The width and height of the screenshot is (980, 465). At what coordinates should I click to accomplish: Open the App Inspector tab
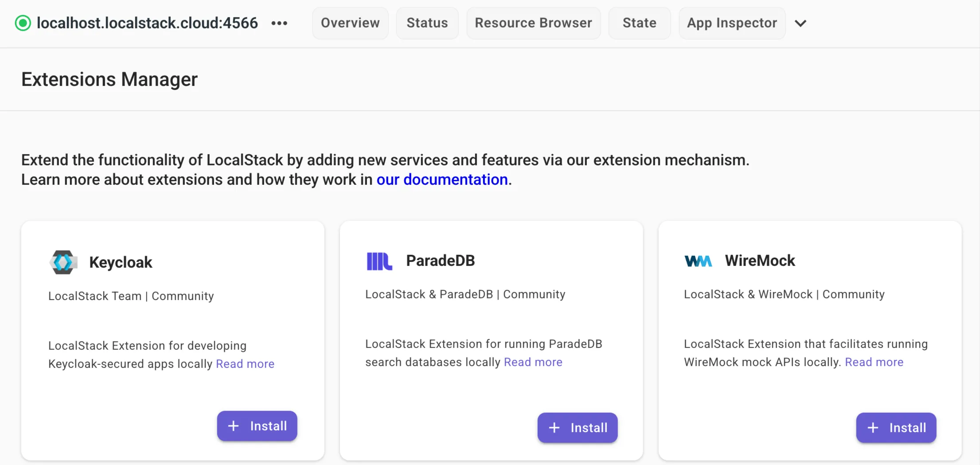click(731, 23)
